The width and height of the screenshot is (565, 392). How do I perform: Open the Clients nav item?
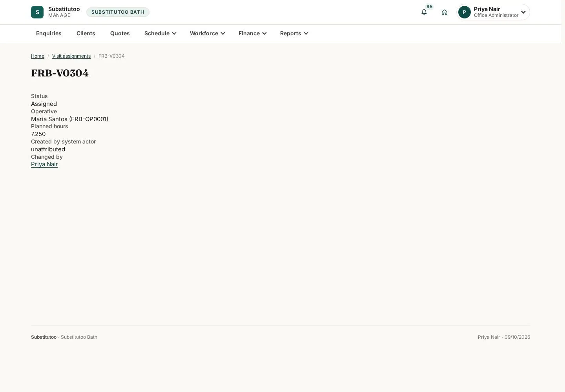coord(86,33)
